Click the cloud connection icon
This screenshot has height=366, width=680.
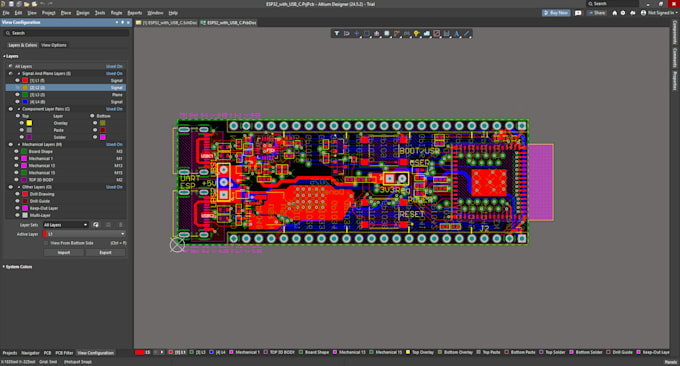point(633,13)
